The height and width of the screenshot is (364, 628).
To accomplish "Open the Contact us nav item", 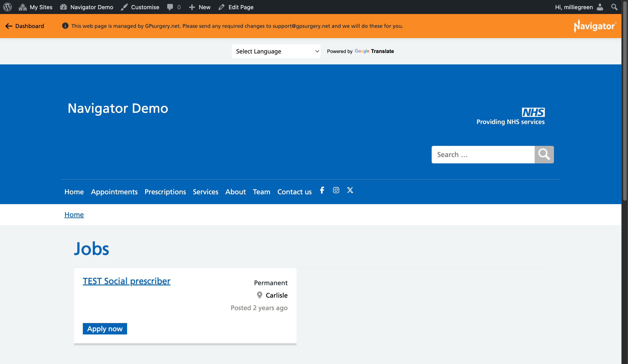I will [294, 192].
